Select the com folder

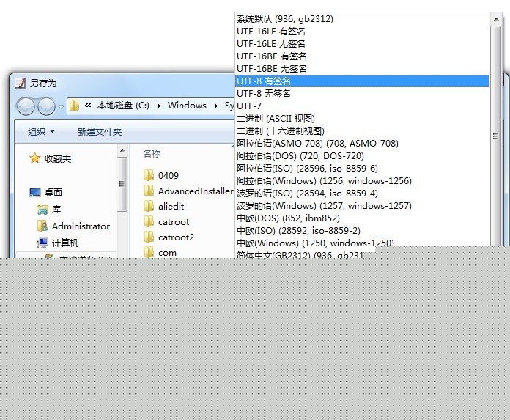tap(167, 253)
